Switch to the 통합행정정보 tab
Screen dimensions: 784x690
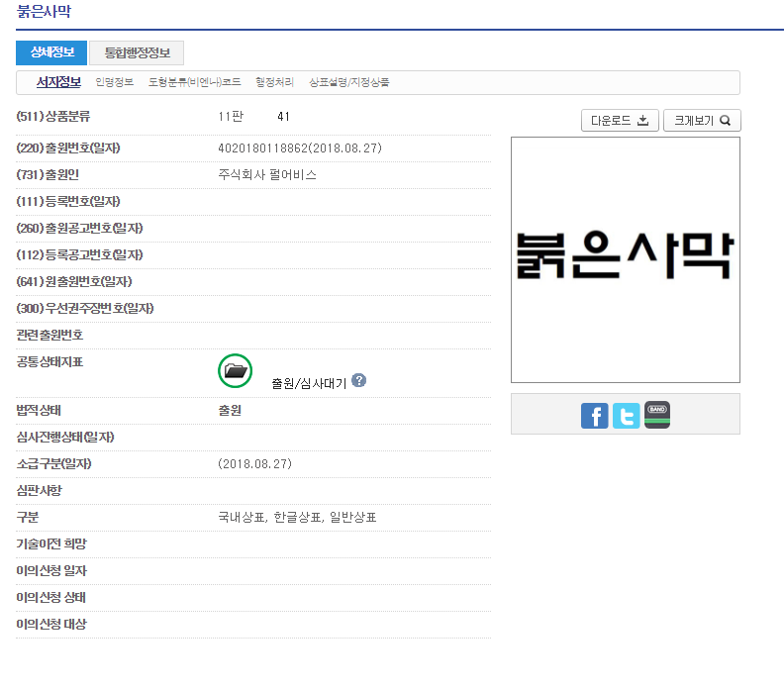pos(137,52)
